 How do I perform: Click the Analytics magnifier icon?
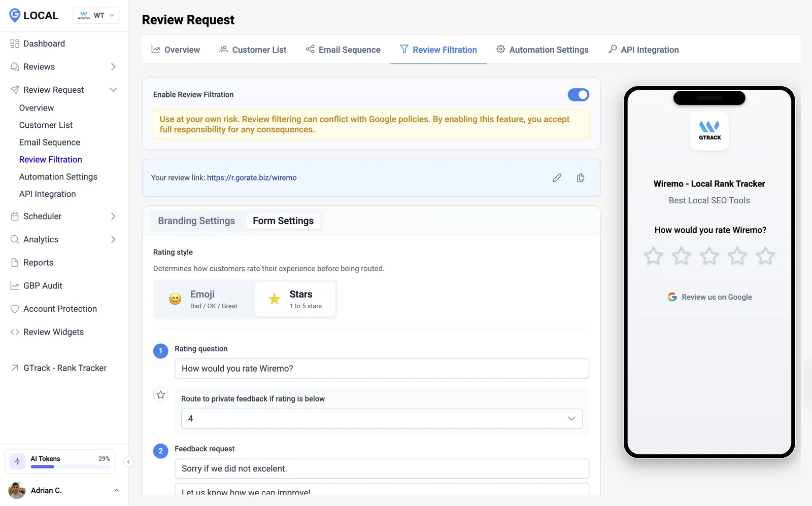tap(15, 239)
